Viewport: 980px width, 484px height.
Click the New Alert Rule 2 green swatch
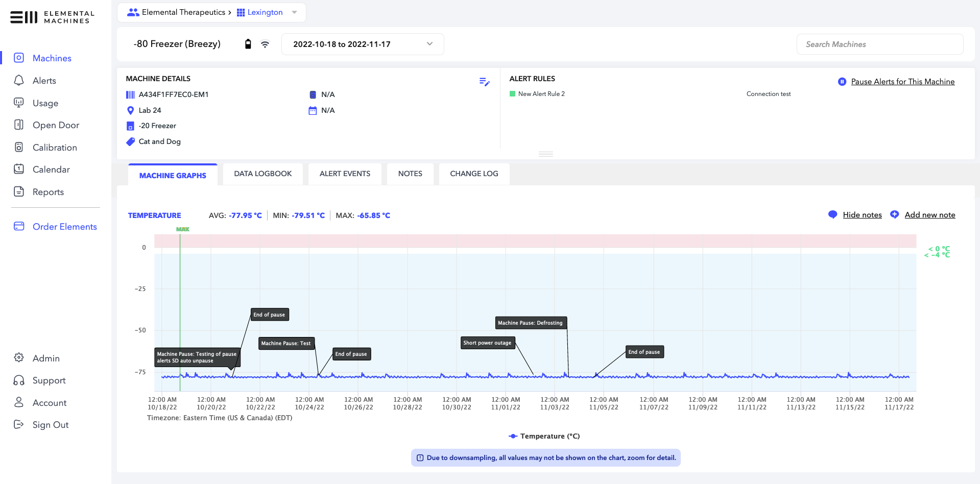[x=512, y=94]
